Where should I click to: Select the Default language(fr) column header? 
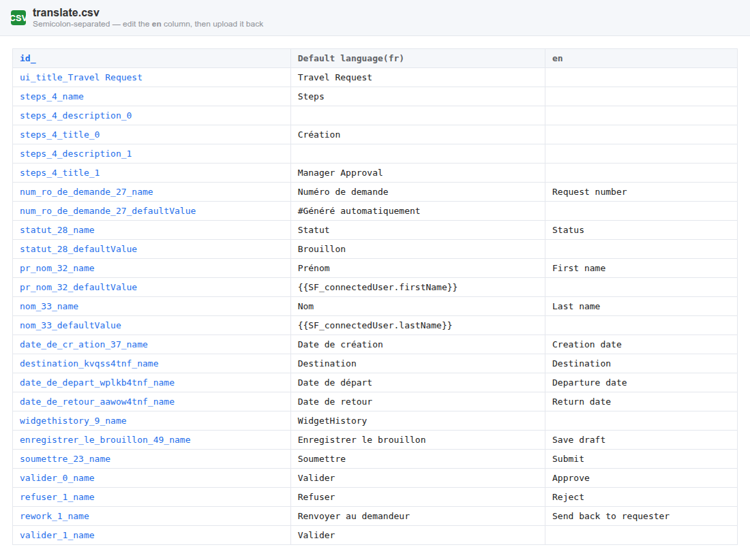coord(417,59)
